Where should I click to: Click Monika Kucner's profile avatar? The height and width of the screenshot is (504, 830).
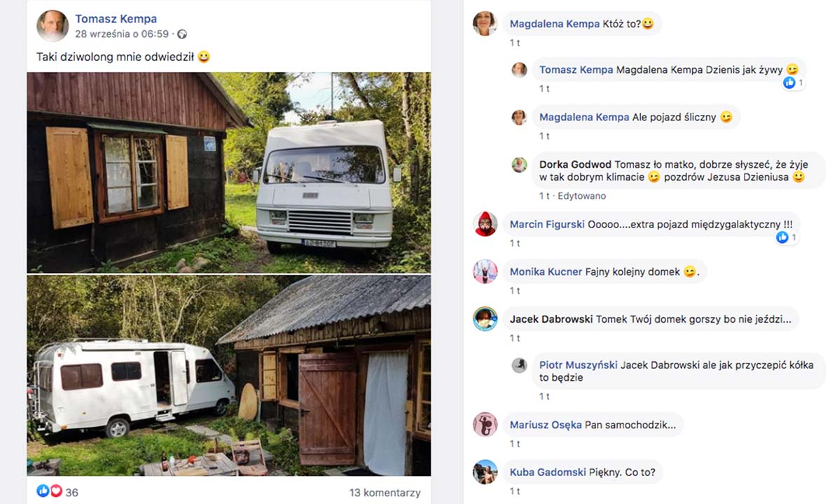[485, 272]
